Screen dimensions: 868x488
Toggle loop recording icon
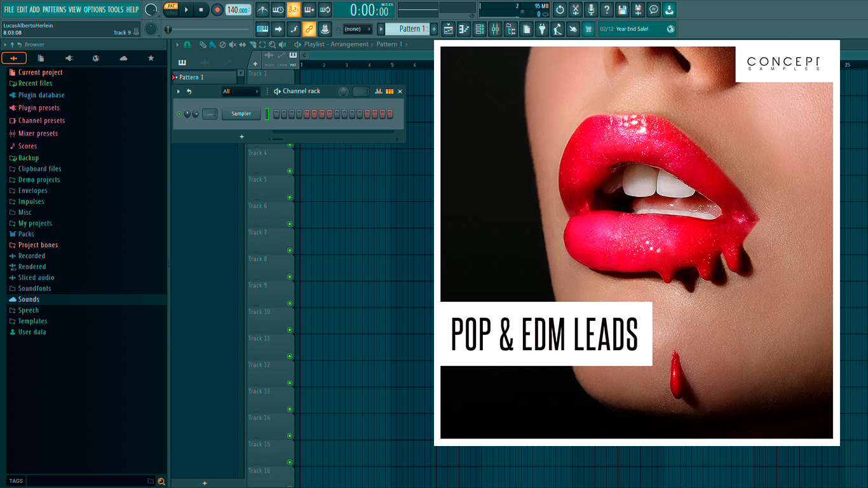click(325, 10)
